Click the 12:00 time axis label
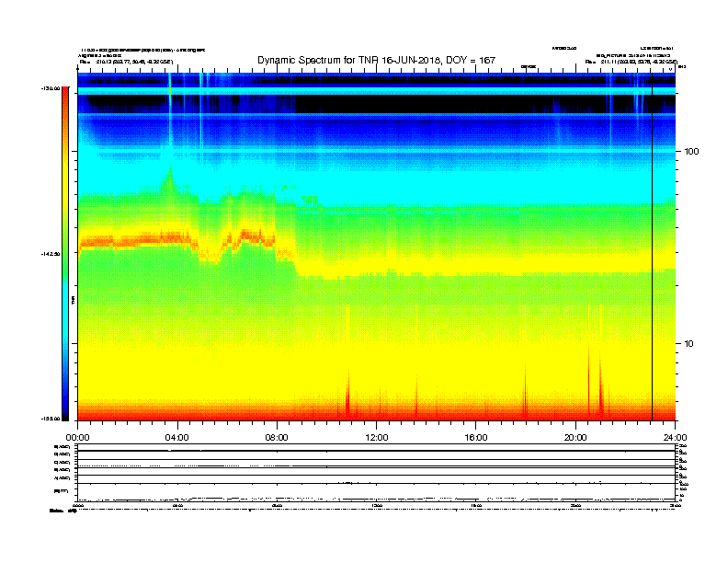Screen dimensions: 728x563 pos(377,438)
